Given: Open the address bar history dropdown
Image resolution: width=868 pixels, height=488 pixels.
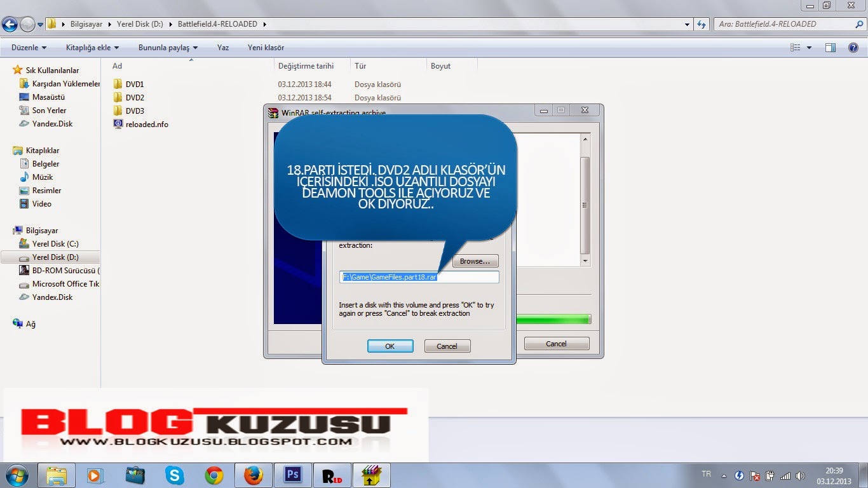Looking at the screenshot, I should (688, 24).
